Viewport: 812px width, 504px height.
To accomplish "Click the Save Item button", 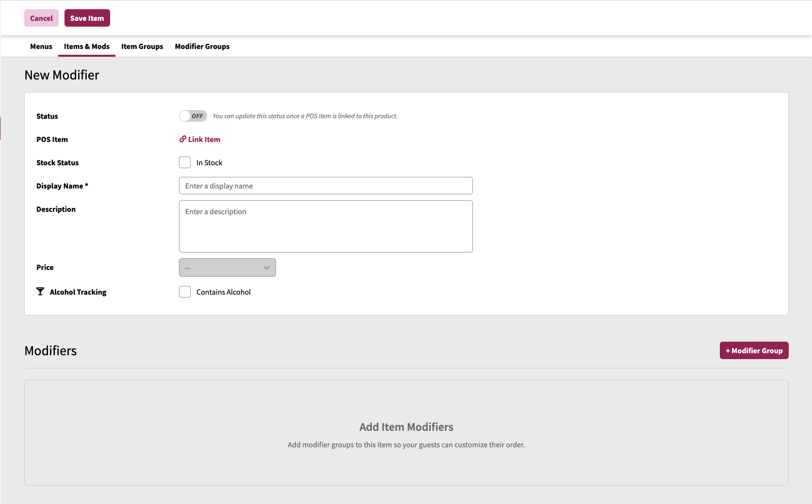I will (x=87, y=18).
